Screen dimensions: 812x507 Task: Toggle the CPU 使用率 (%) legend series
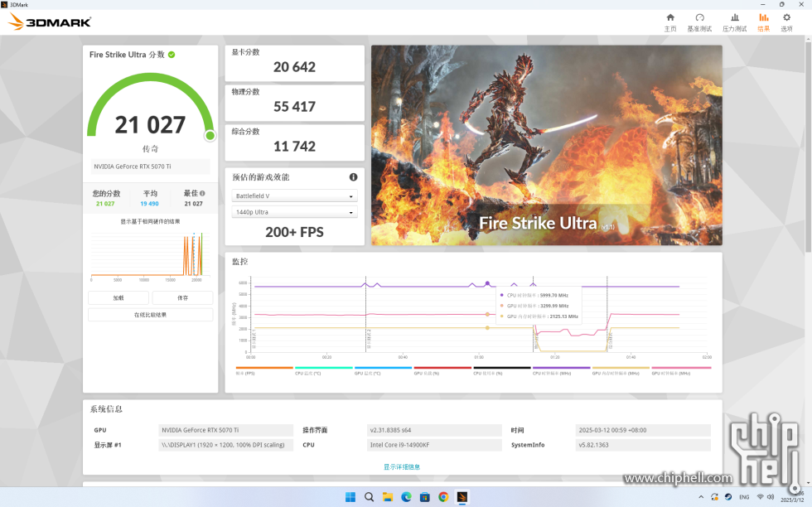click(502, 371)
